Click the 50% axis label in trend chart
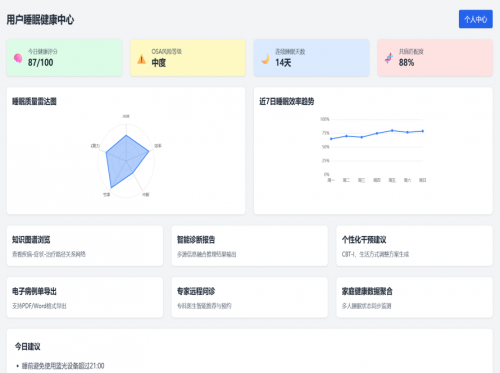This screenshot has height=373, width=500. [x=326, y=147]
